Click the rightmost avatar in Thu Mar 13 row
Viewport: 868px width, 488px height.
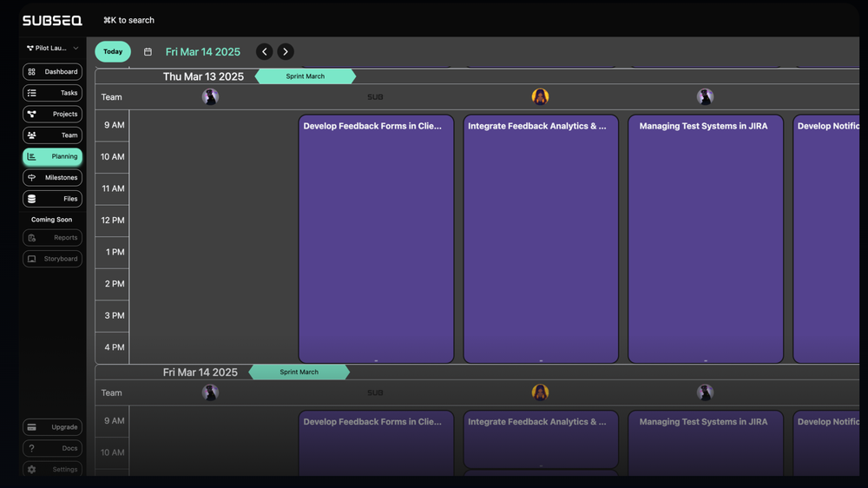click(x=705, y=96)
